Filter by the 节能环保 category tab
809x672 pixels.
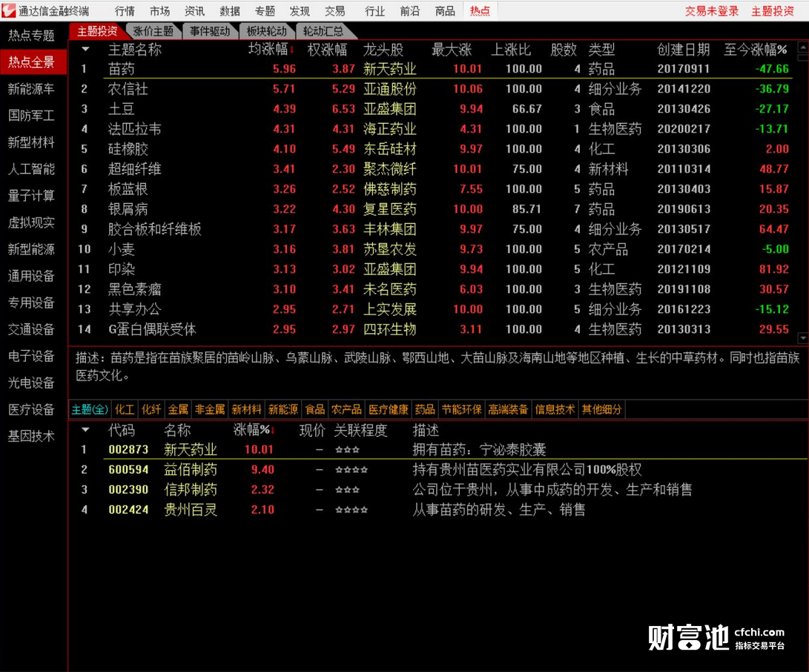[x=462, y=410]
